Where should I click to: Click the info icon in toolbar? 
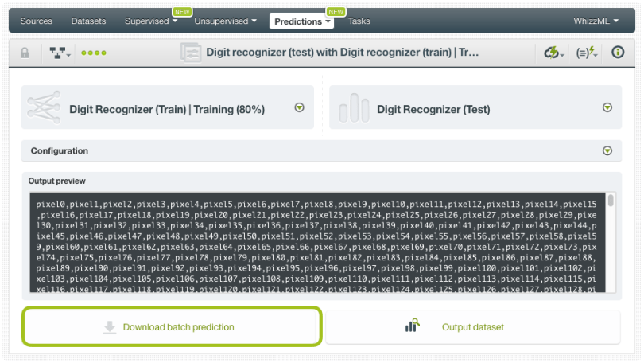(618, 53)
